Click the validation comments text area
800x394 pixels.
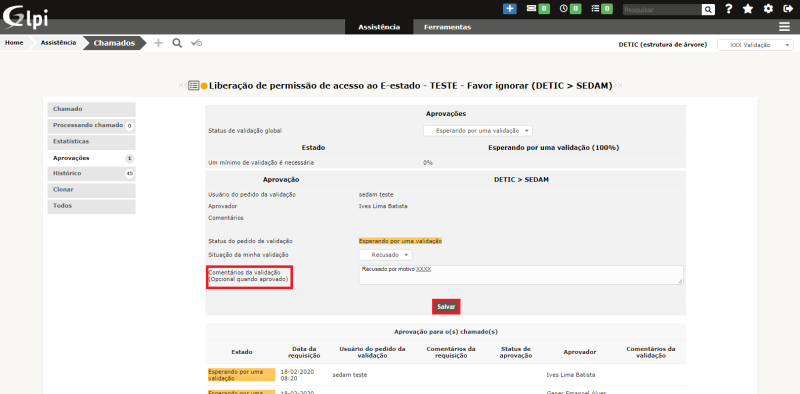click(521, 275)
